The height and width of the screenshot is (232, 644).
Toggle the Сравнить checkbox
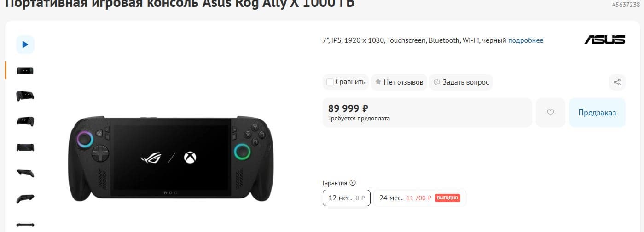pyautogui.click(x=330, y=82)
